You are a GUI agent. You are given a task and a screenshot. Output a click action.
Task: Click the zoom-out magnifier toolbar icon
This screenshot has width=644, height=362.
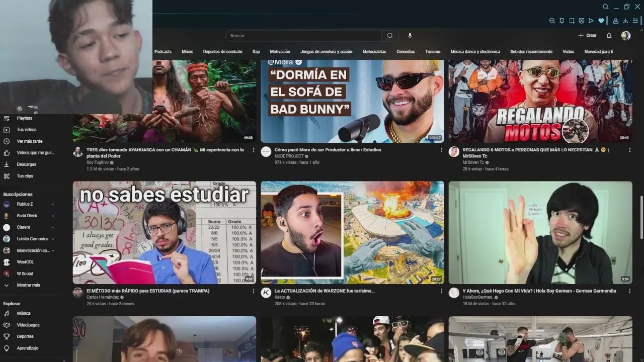pos(552,21)
